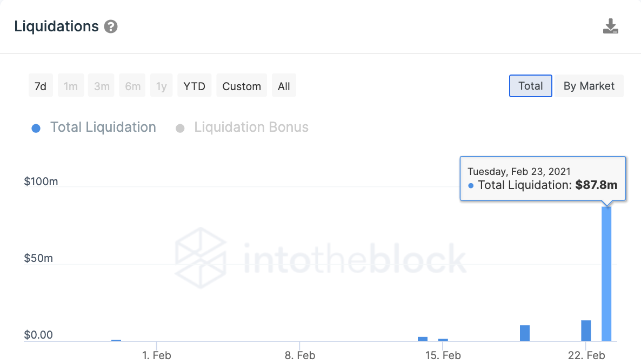Click the Feb 19 liquidation bar
641x364 pixels.
pos(525,333)
